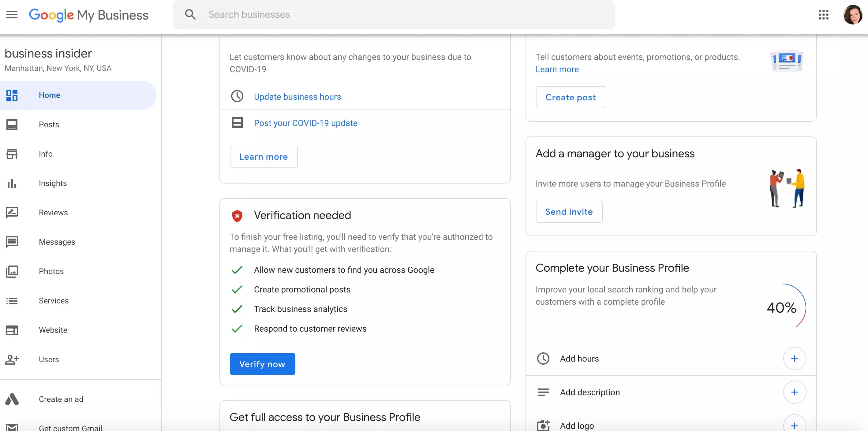Click the Home dashboard icon
The image size is (868, 431).
(12, 95)
